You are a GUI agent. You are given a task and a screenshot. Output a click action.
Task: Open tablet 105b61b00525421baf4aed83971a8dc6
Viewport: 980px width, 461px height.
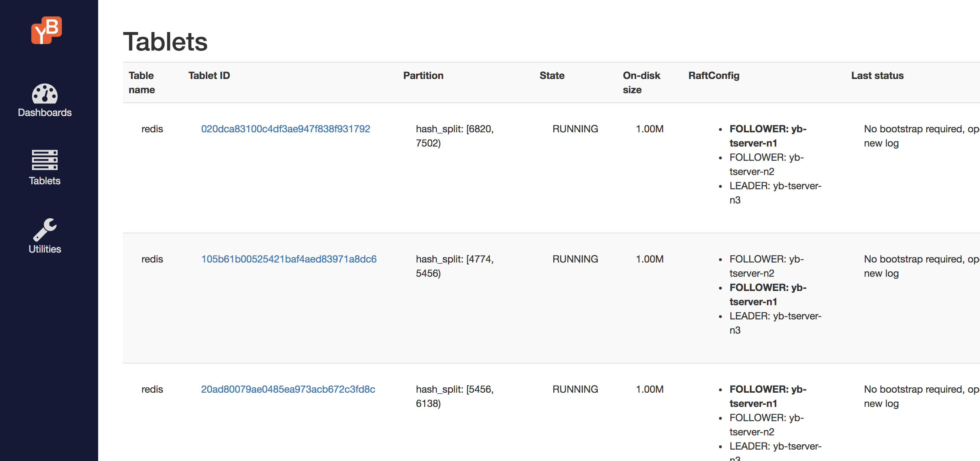289,259
